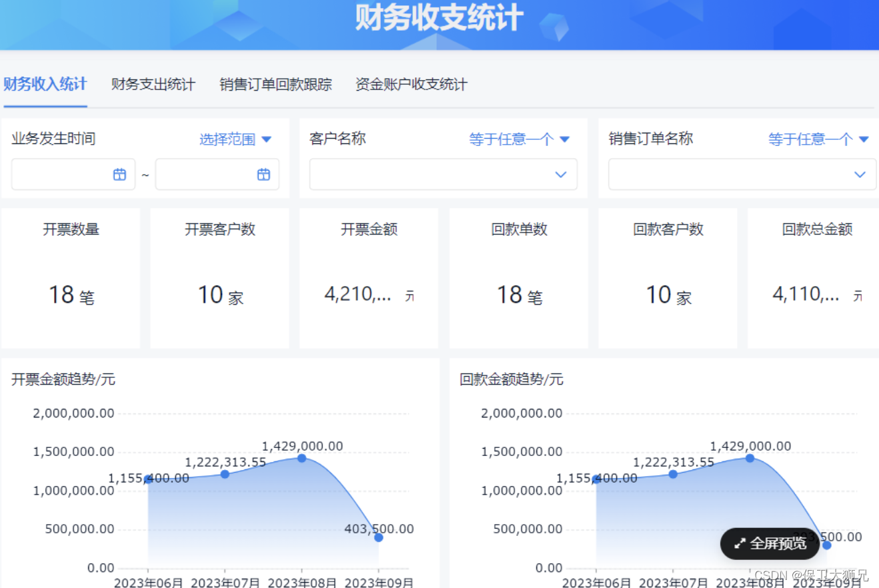Click the 销售订单名称 filter label

(x=650, y=139)
